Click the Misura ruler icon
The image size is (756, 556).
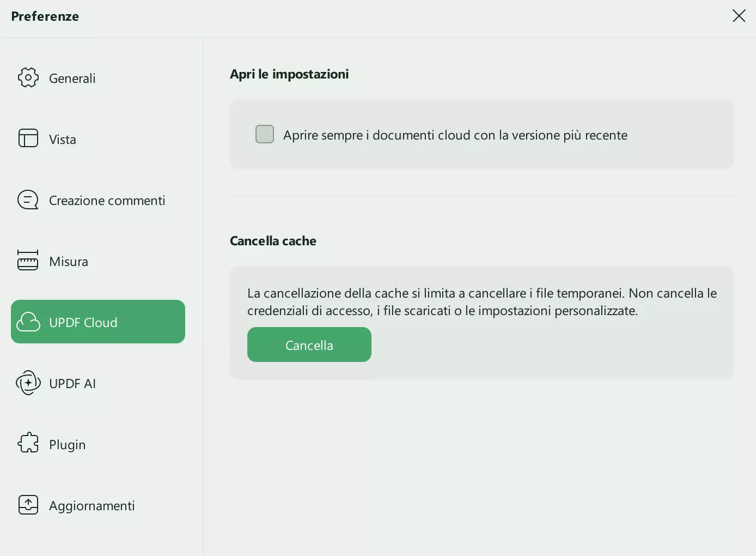(x=28, y=261)
